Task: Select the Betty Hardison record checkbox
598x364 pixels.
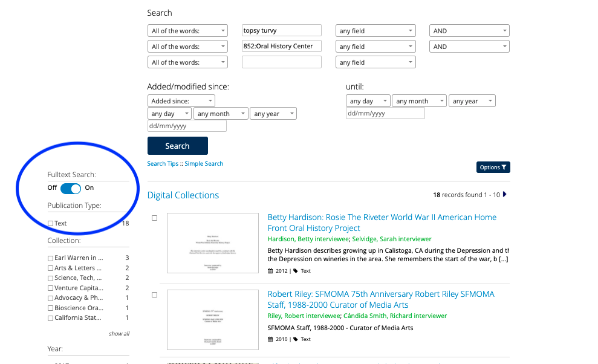Action: [154, 218]
